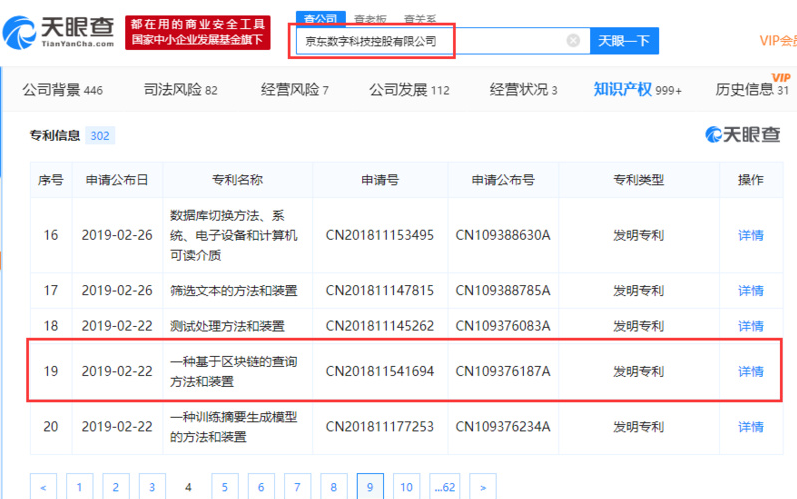Viewport: 797px width, 499px height.
Task: Click publication number CN109388785A
Action: point(503,291)
